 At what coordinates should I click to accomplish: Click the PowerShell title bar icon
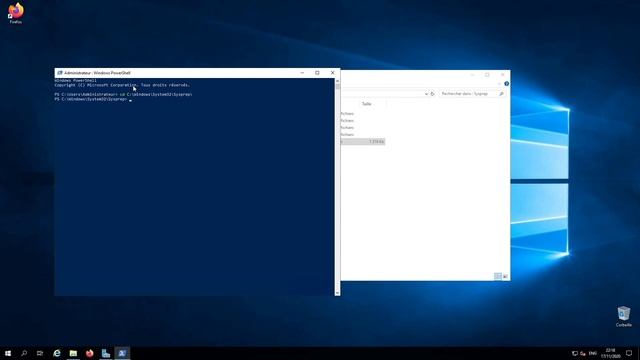click(60, 73)
